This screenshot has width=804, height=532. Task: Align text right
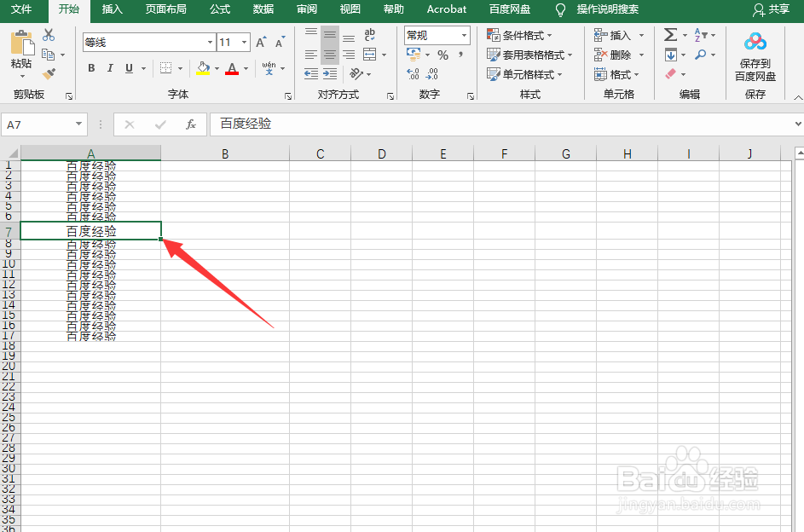[x=349, y=55]
